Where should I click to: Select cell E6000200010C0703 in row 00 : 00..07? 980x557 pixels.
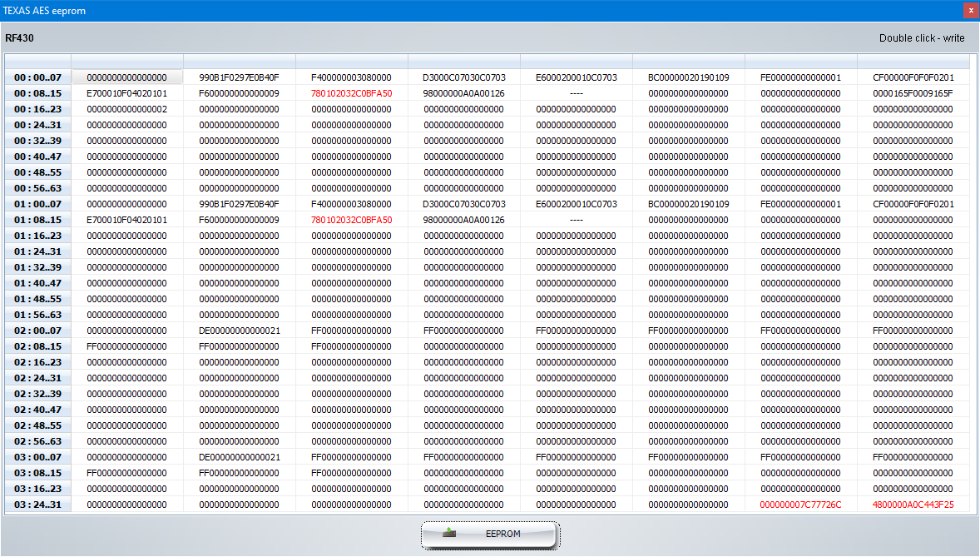pyautogui.click(x=577, y=77)
